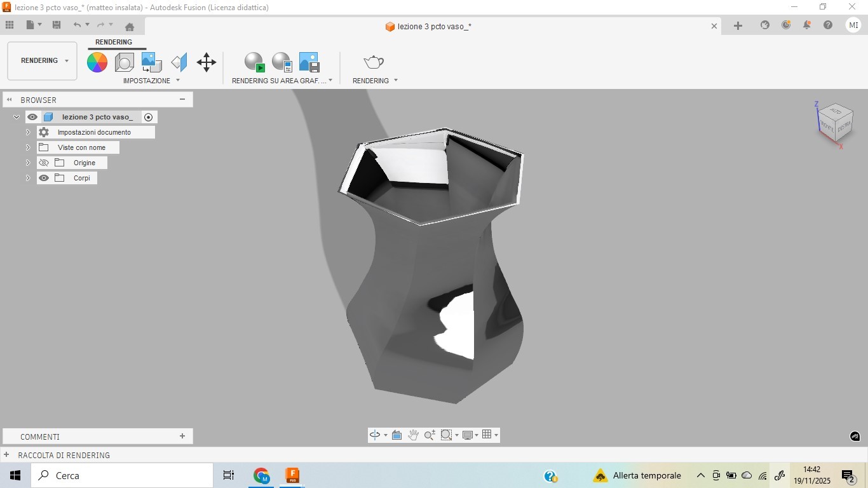The height and width of the screenshot is (488, 868).
Task: Select the Zoom magnifier tool
Action: point(429,435)
